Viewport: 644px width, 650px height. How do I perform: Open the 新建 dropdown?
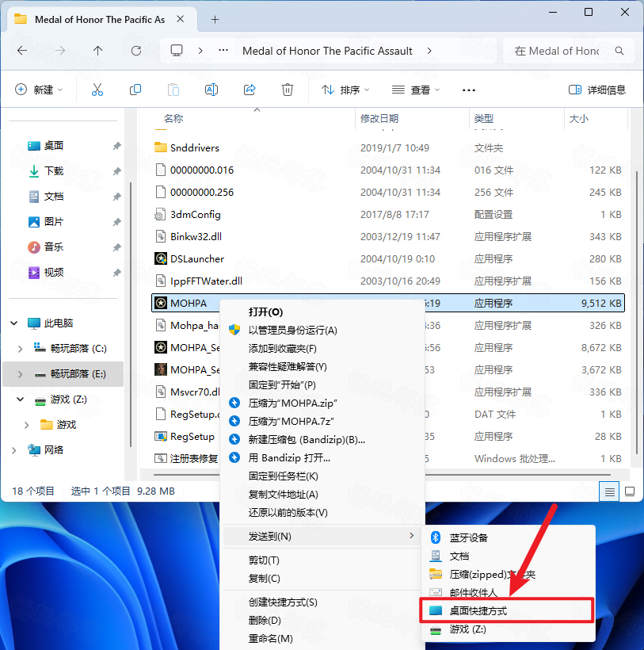tap(39, 90)
